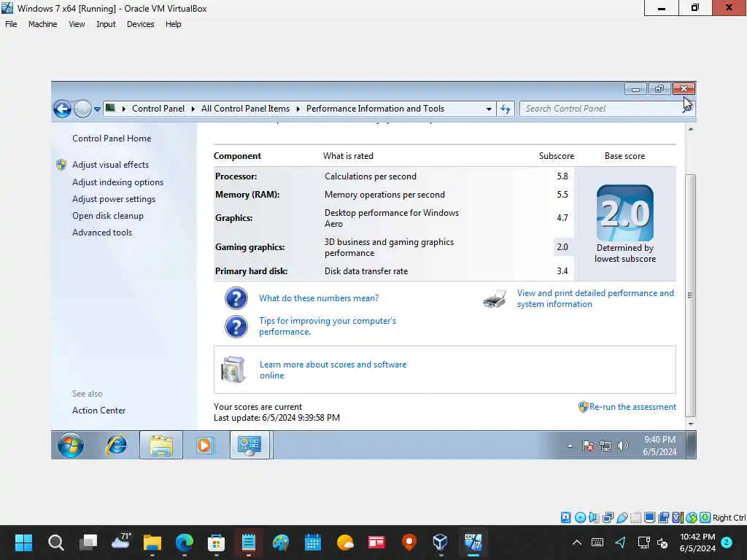Click the software box icon for online scores
Image resolution: width=747 pixels, height=560 pixels.
(233, 370)
